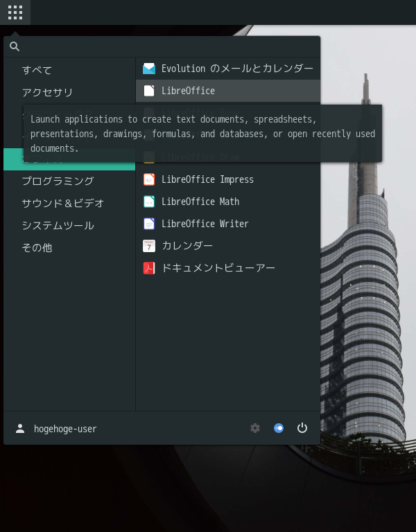The height and width of the screenshot is (532, 416).
Task: Launch Evolution のメールとカレンダー
Action: [228, 69]
